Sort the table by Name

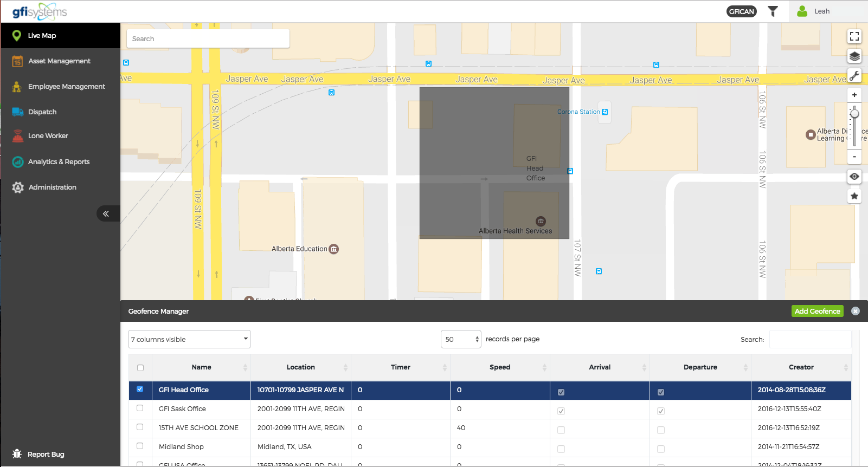pyautogui.click(x=201, y=367)
